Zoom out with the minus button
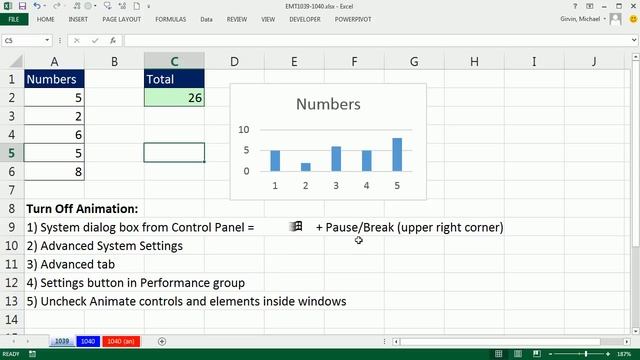640x360 pixels. tap(550, 354)
